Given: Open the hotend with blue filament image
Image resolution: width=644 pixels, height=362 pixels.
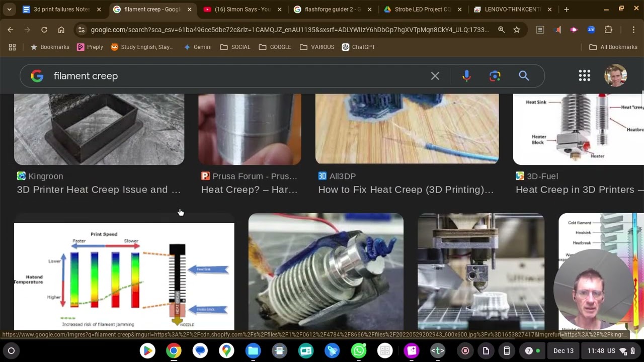Looking at the screenshot, I should 326,271.
